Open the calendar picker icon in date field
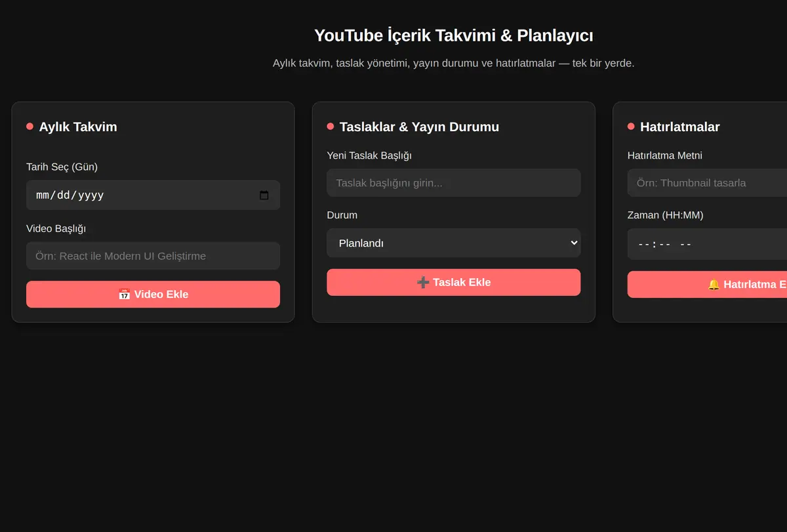 (x=264, y=195)
